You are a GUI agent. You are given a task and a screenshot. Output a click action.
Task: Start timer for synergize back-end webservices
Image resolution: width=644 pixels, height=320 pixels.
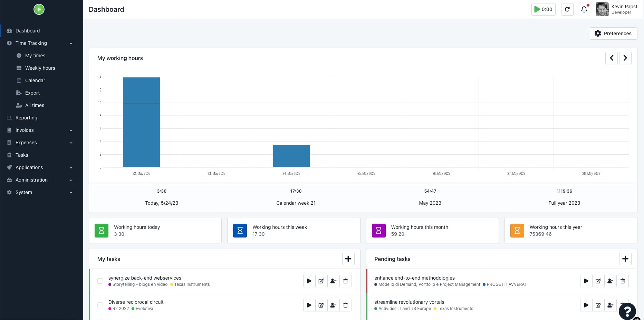(309, 281)
